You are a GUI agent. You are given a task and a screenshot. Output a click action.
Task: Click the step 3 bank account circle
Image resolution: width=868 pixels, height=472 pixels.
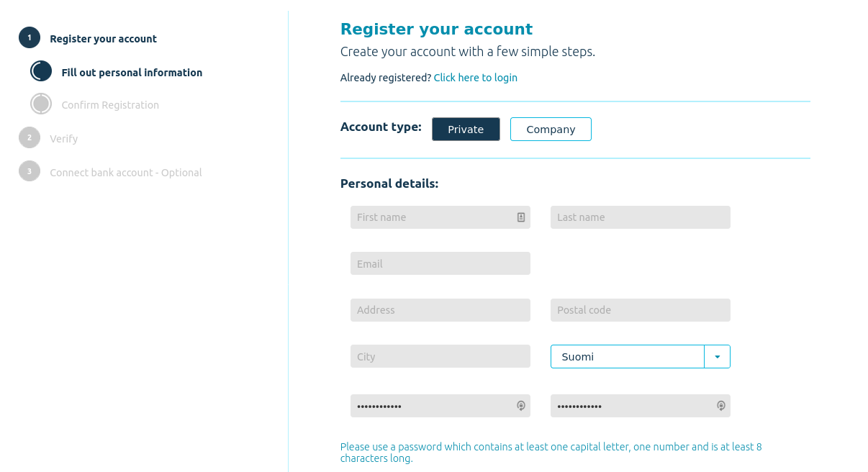(x=30, y=171)
